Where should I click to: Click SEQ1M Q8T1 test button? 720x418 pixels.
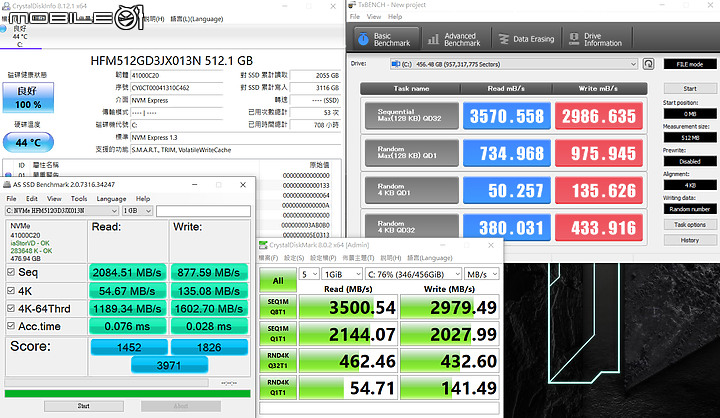[278, 307]
